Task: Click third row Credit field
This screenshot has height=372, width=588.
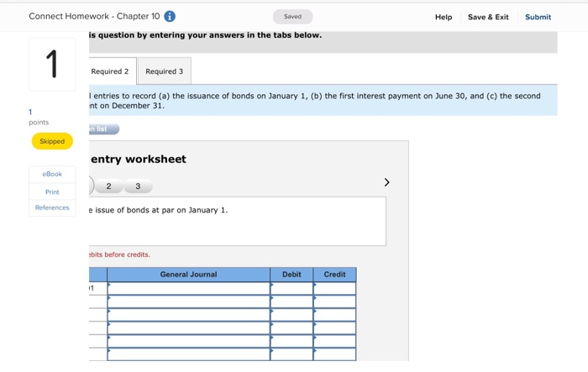Action: tap(334, 315)
